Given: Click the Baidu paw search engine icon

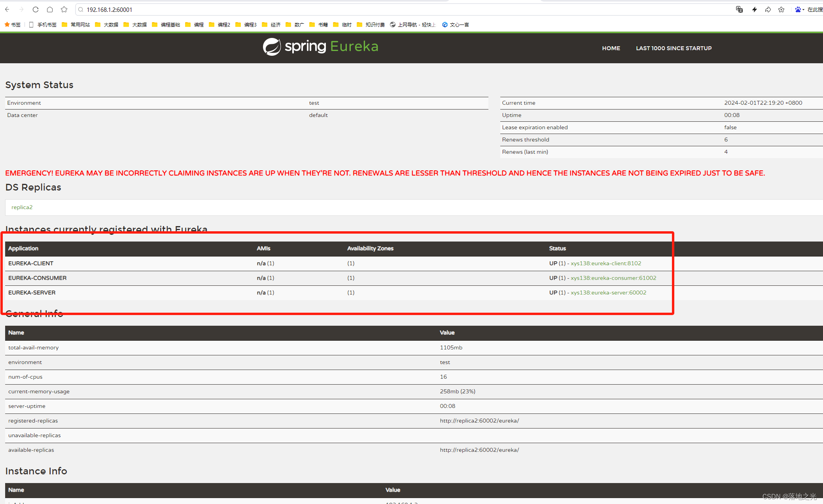Looking at the screenshot, I should pyautogui.click(x=798, y=9).
